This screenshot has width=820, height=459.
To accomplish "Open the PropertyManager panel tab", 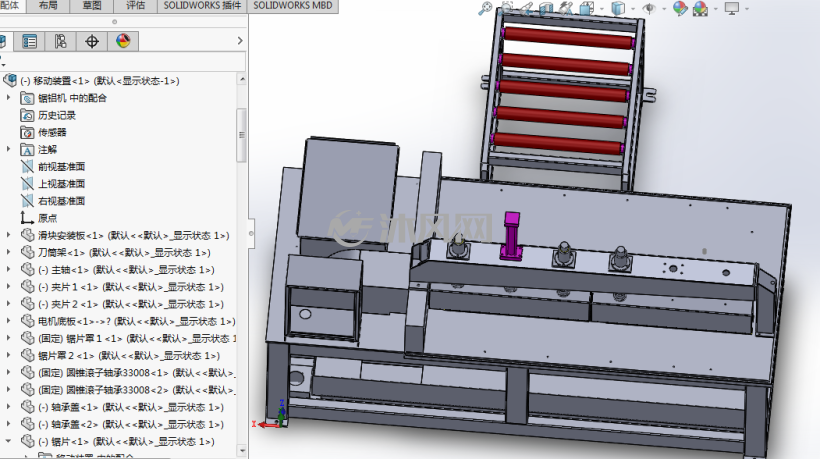I will coord(29,41).
